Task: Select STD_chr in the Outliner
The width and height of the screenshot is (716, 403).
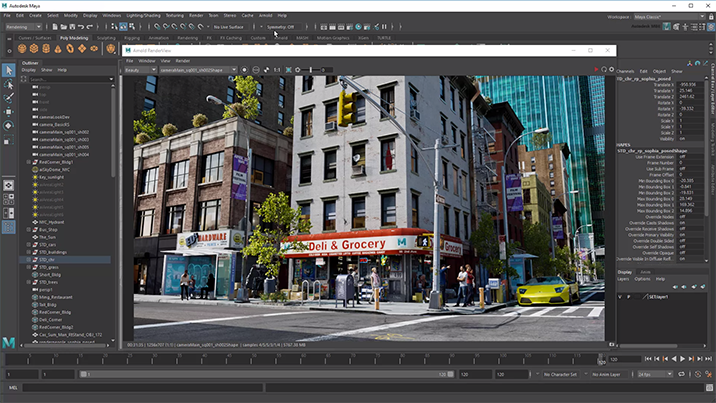Action: (x=65, y=260)
